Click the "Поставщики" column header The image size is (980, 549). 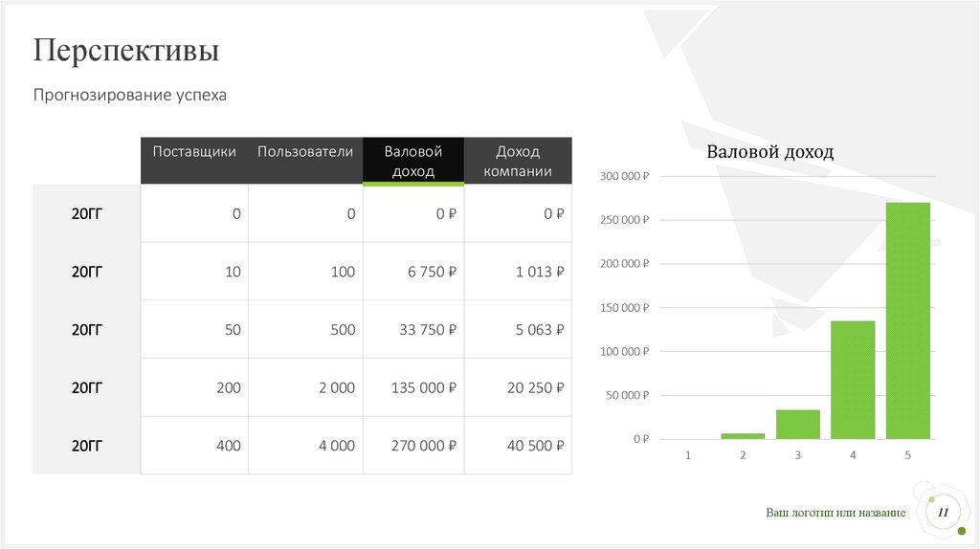point(194,152)
